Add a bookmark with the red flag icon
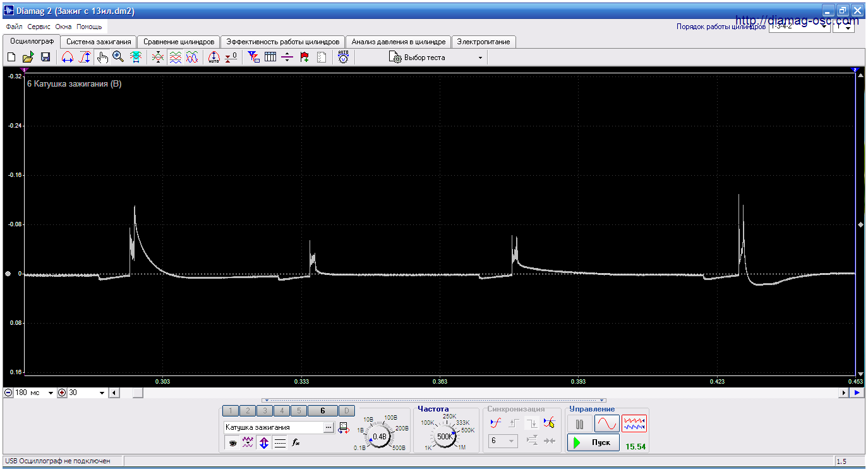The image size is (868, 469). click(304, 57)
